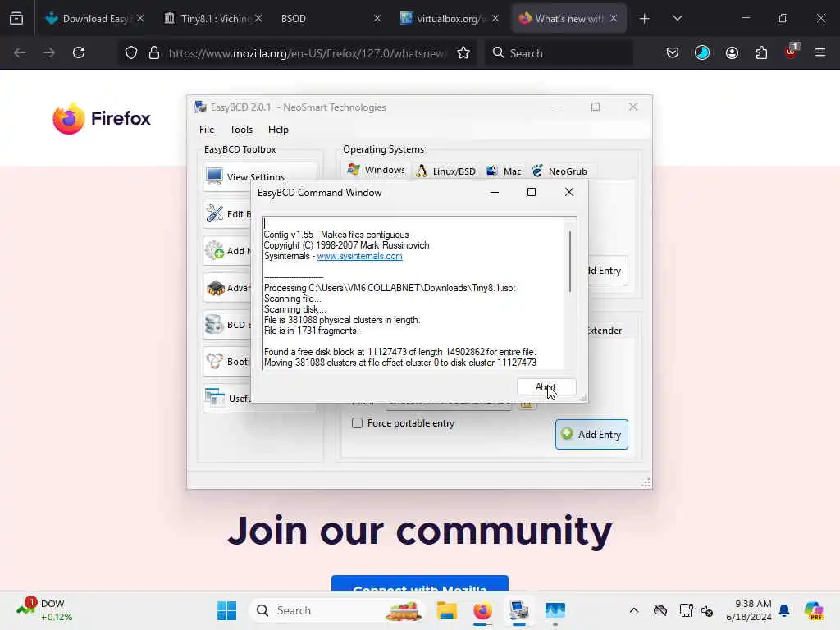Open Windows Start menu
Viewport: 840px width, 630px height.
tap(226, 610)
